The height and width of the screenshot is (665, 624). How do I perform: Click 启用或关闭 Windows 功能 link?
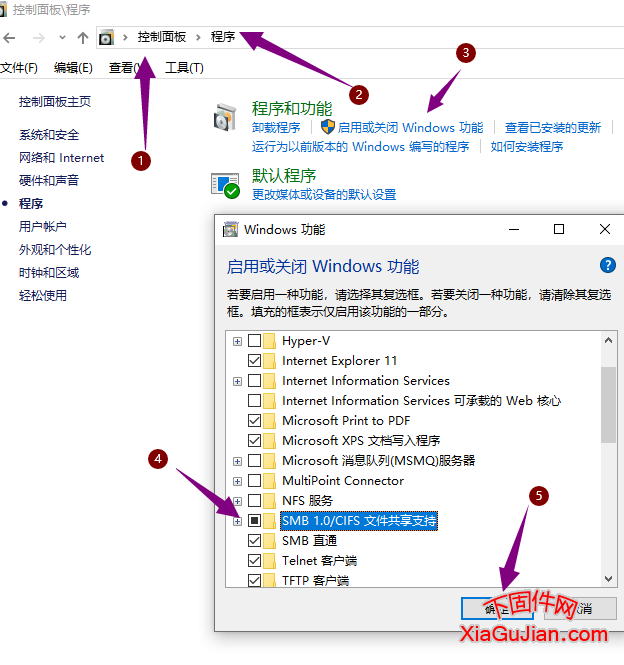tap(410, 128)
